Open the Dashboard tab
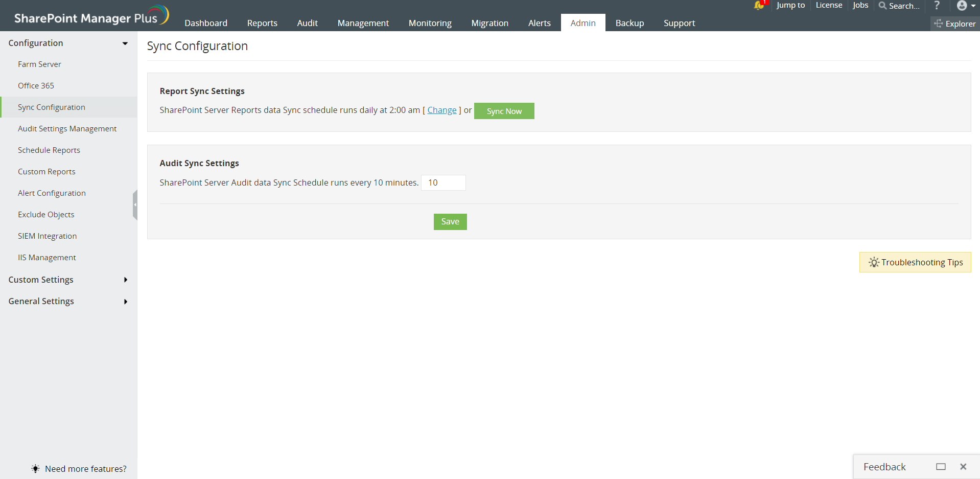Screen dimensions: 980x479 point(206,23)
